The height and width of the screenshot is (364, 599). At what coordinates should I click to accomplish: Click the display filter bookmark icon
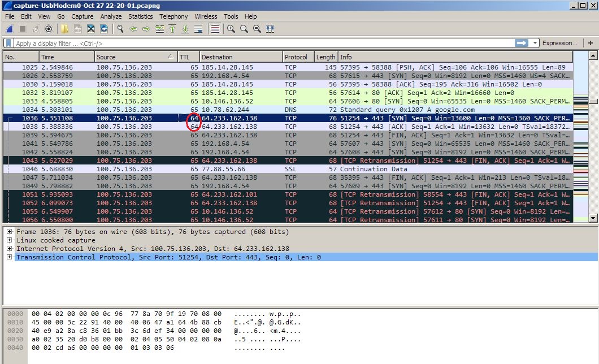(9, 43)
